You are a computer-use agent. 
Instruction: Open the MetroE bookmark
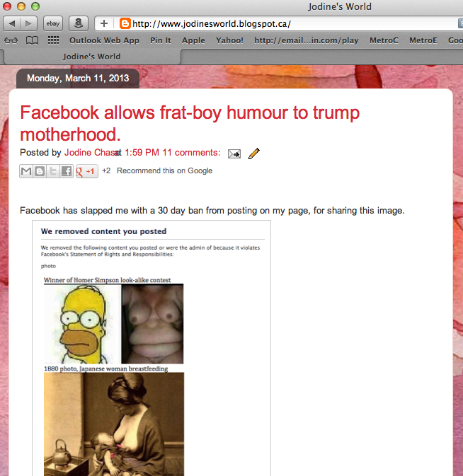[423, 40]
